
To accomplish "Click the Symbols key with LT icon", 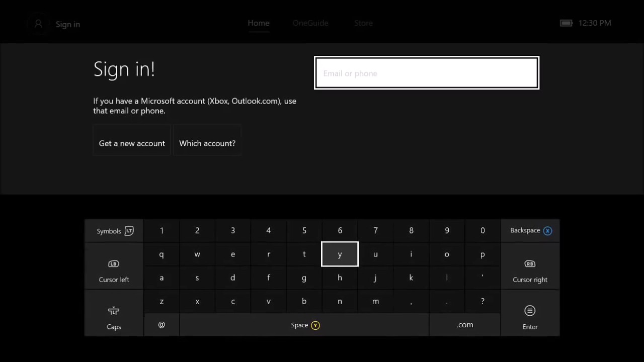I will click(x=114, y=231).
